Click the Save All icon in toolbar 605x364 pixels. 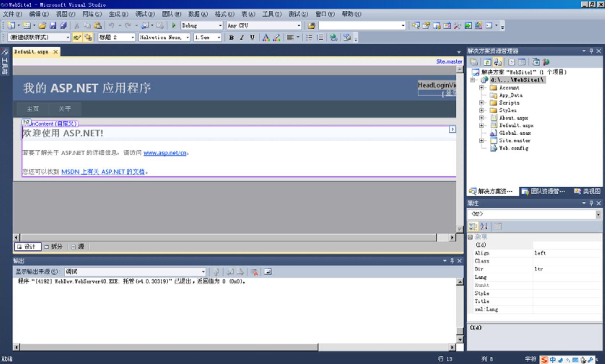[x=63, y=26]
